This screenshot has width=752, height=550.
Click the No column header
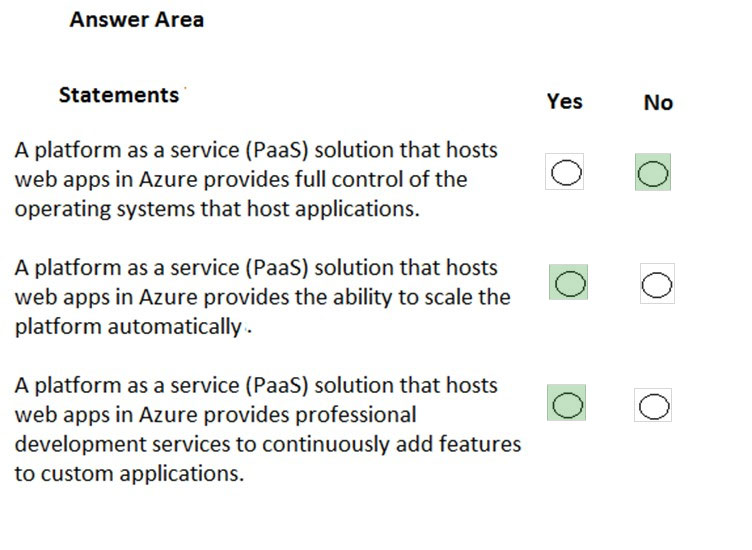[x=658, y=102]
